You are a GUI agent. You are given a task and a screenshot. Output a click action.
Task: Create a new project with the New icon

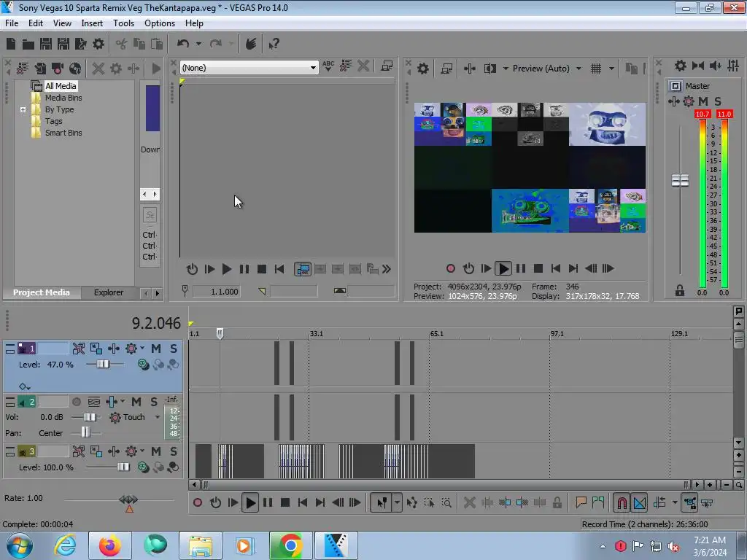click(11, 44)
